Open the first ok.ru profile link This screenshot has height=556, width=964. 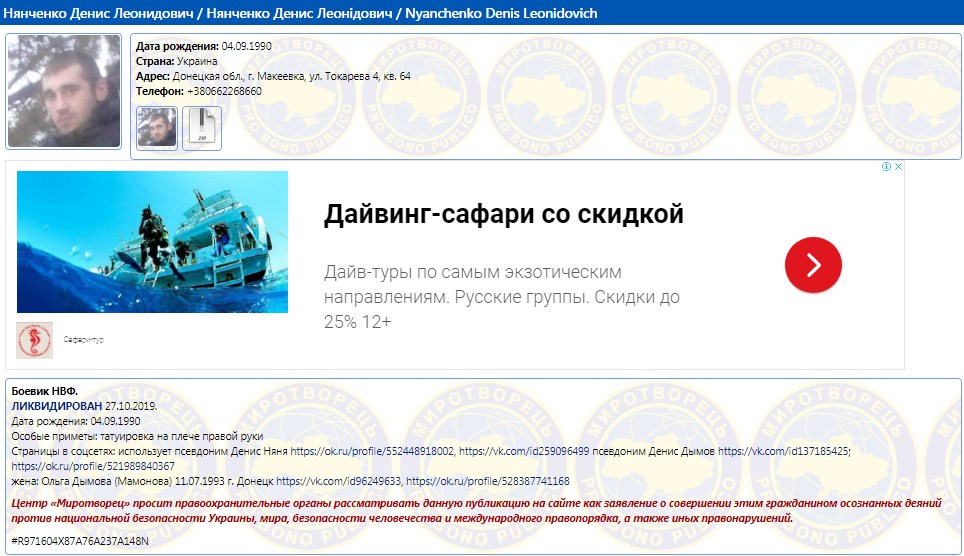tap(372, 451)
